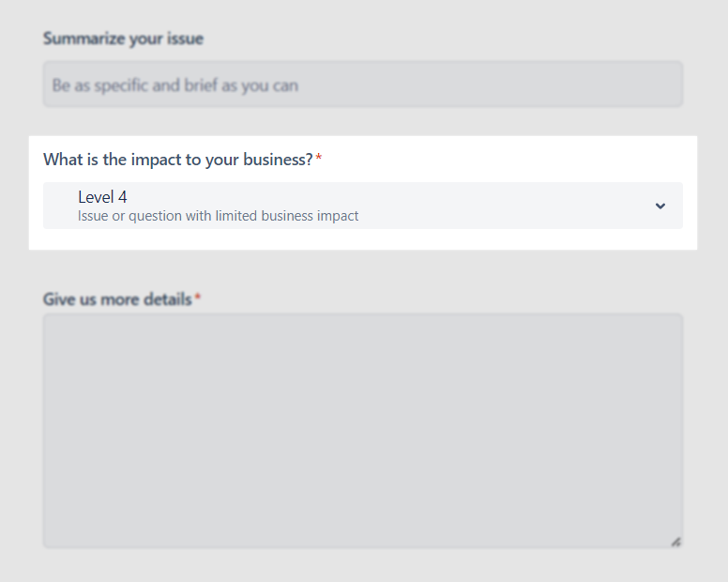Click the red asterisk beside impact question
The width and height of the screenshot is (728, 582).
tap(319, 157)
